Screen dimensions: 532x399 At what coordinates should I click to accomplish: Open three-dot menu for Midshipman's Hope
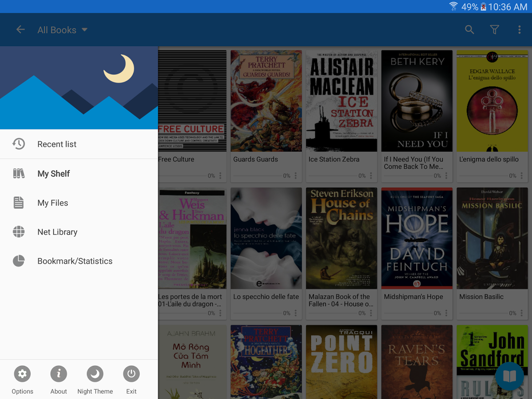coord(446,313)
